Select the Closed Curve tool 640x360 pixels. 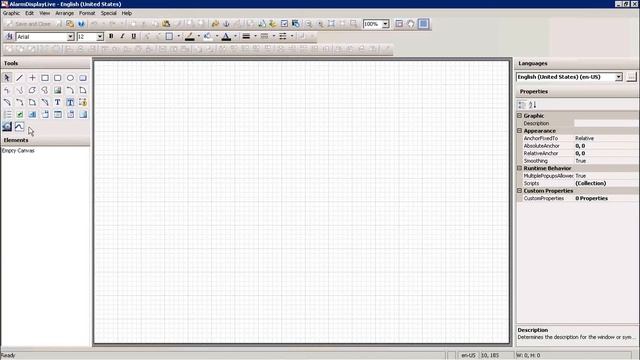45,90
